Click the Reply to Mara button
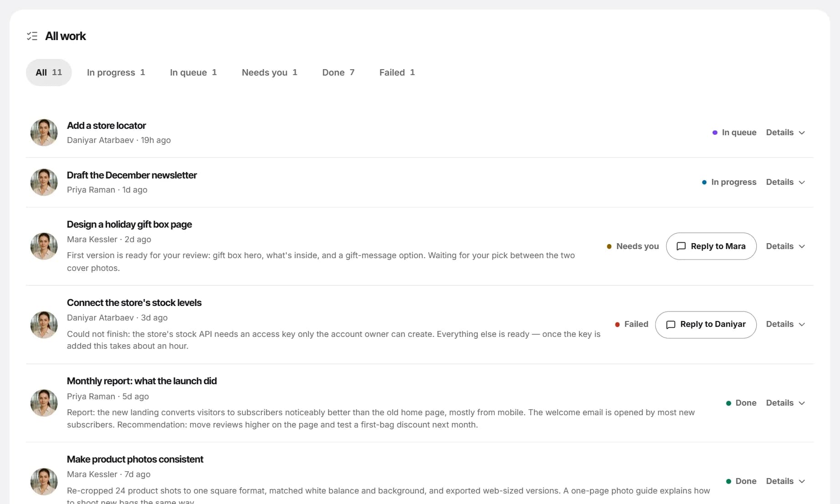 click(711, 246)
